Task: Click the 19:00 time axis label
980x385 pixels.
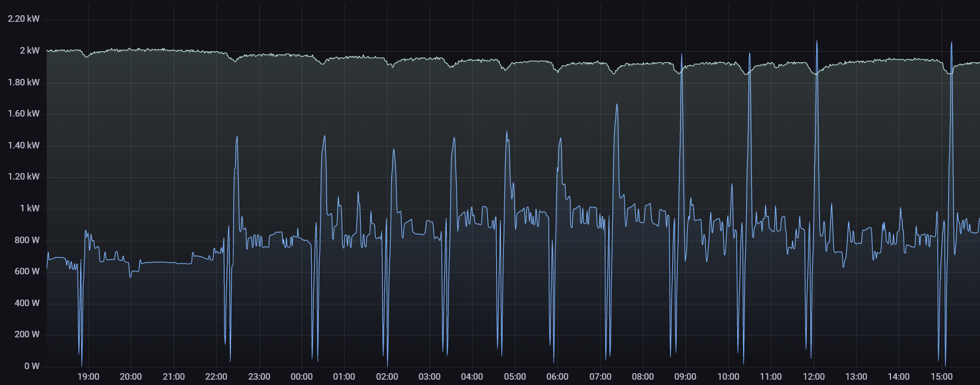Action: coord(88,377)
